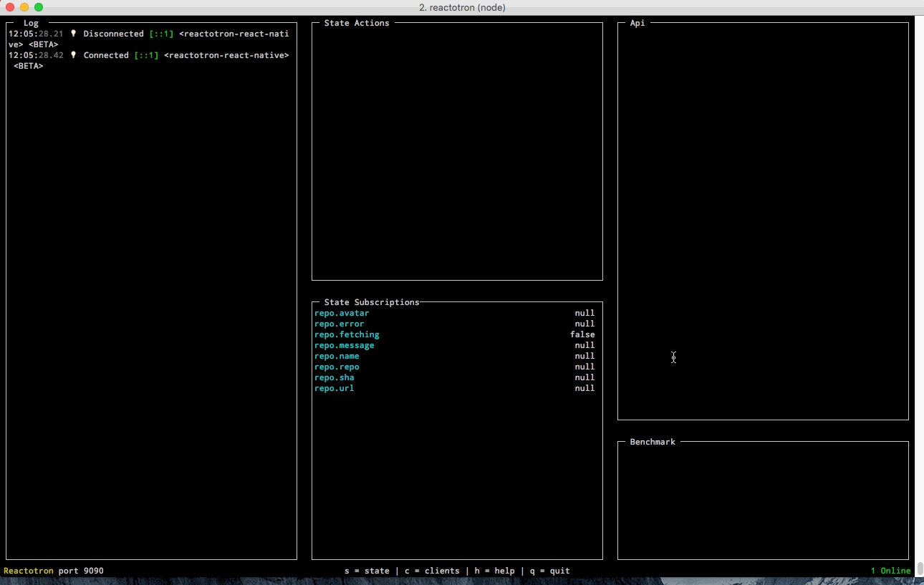Quit using the 'q = quit' hint

pos(549,571)
